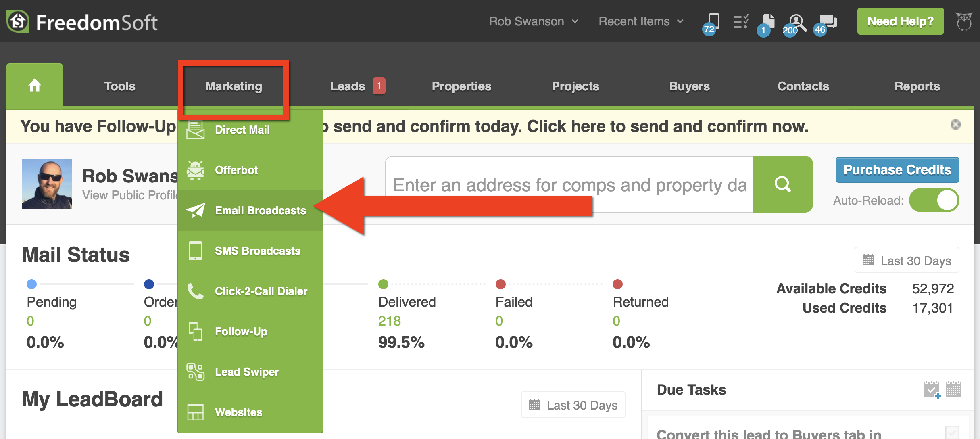Click the Websites layout icon
This screenshot has height=439, width=980.
(x=196, y=412)
